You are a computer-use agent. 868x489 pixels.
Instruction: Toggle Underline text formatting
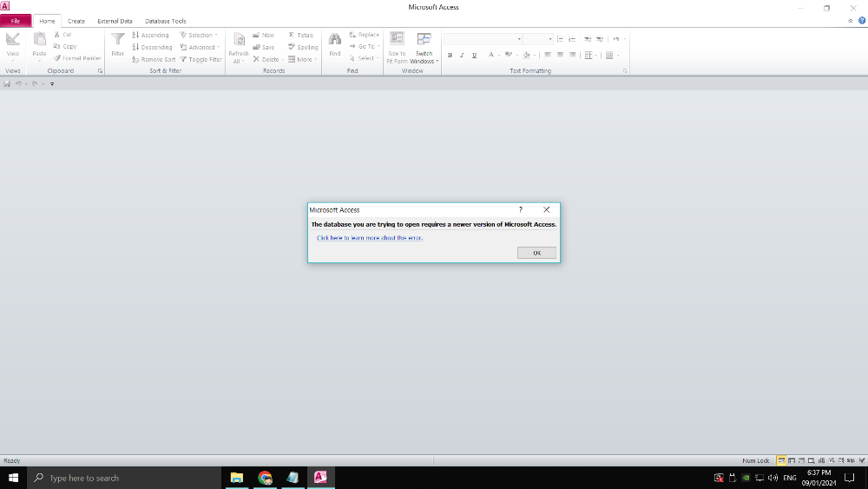pos(474,55)
